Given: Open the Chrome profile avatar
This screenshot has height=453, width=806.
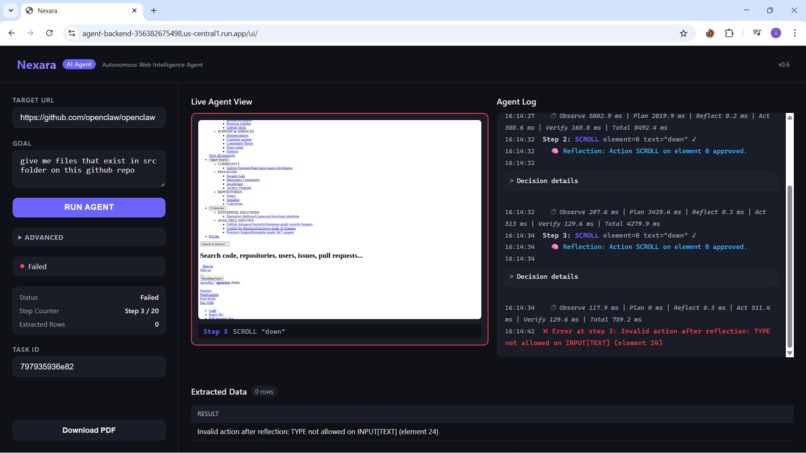Looking at the screenshot, I should click(x=776, y=33).
